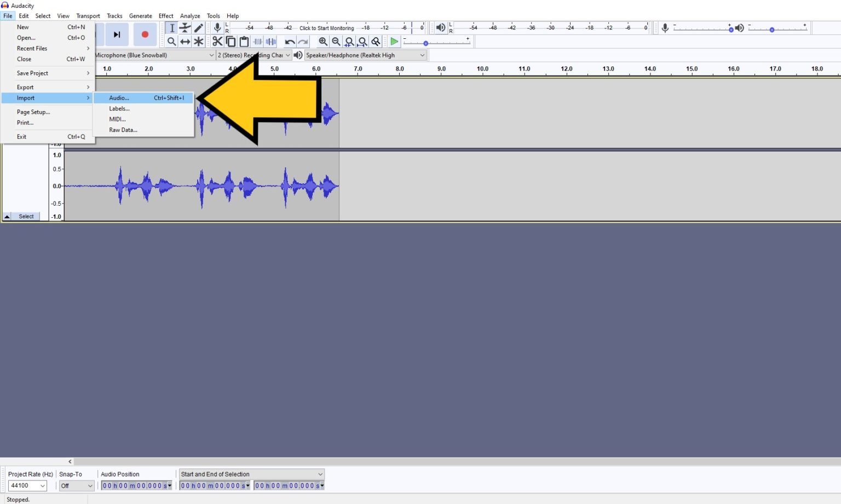Activate the Zoom tool
The image size is (841, 504).
(172, 41)
